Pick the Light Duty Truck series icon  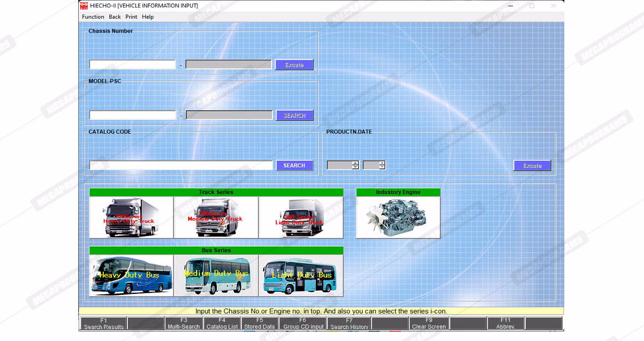[301, 217]
